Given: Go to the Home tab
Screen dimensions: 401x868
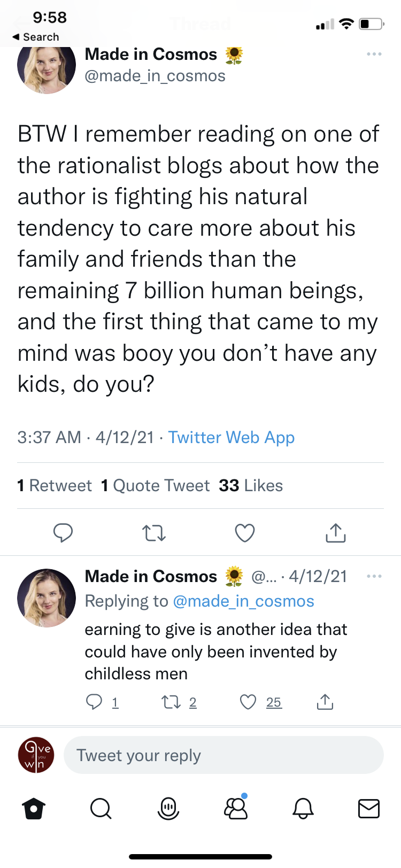Looking at the screenshot, I should pos(34,809).
